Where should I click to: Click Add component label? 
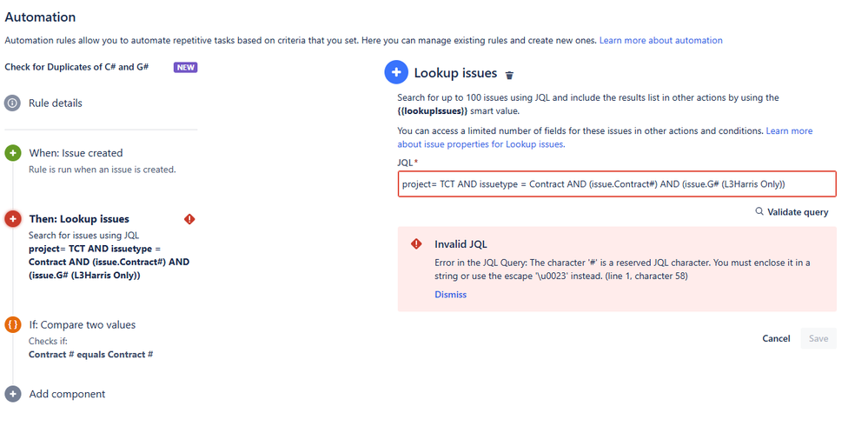coord(67,394)
